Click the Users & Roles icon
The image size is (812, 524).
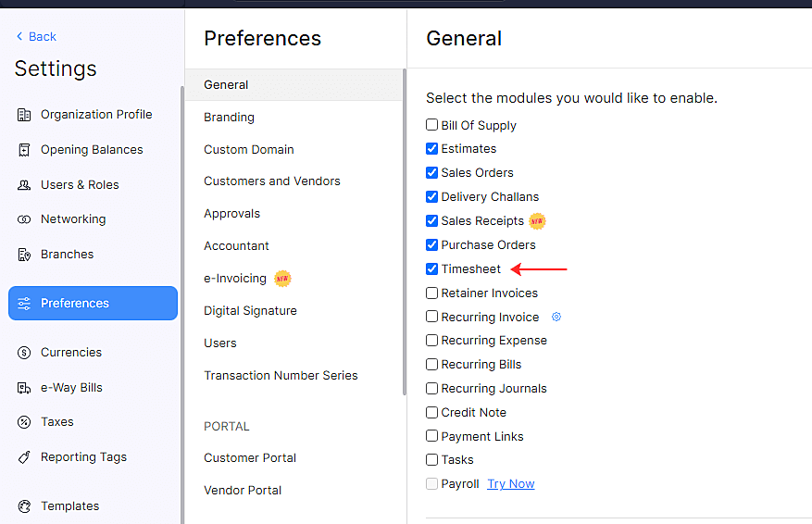tap(24, 185)
